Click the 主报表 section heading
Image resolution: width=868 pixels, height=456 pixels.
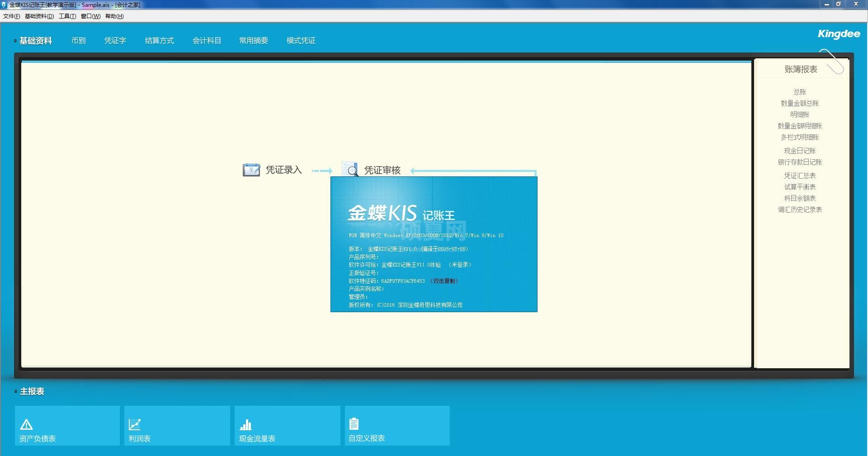pyautogui.click(x=32, y=391)
